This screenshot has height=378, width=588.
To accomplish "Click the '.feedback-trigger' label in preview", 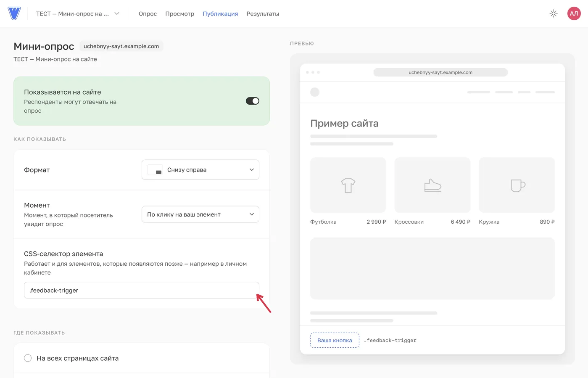I will click(390, 341).
